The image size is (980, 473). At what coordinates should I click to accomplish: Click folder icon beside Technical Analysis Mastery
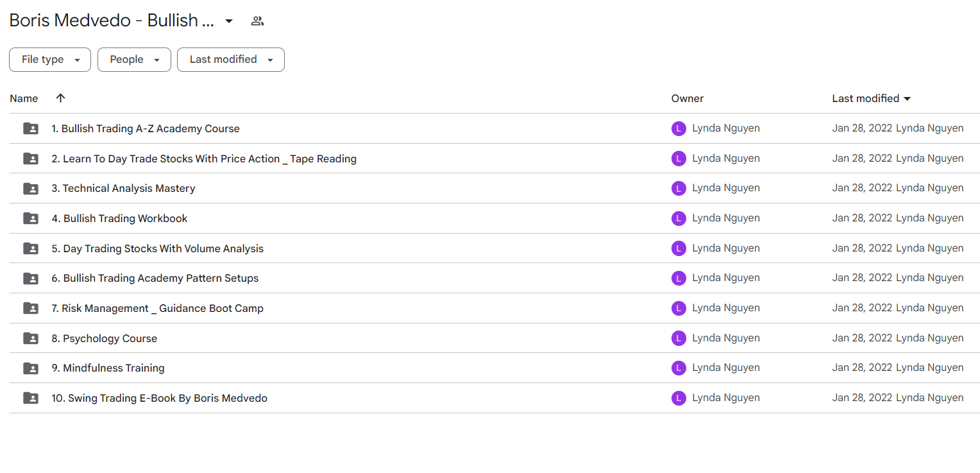(31, 188)
